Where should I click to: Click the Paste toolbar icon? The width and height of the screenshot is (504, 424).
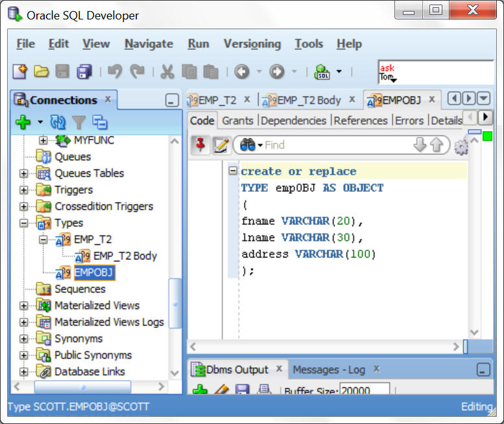tap(211, 71)
